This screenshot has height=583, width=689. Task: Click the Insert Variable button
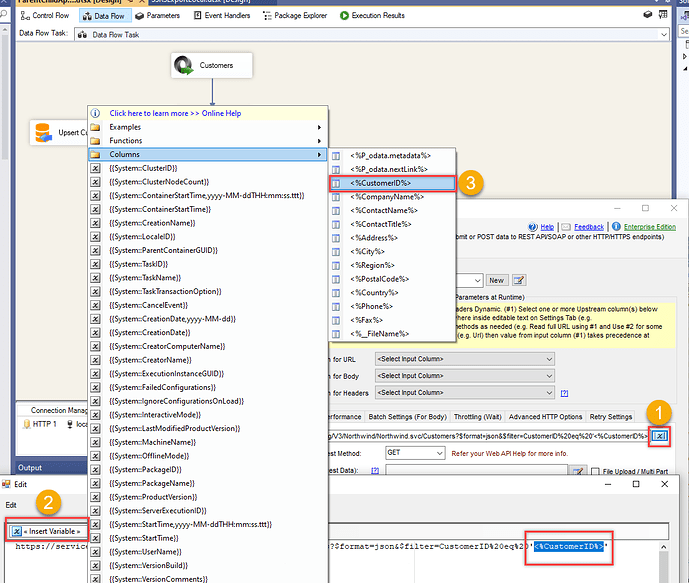point(47,531)
